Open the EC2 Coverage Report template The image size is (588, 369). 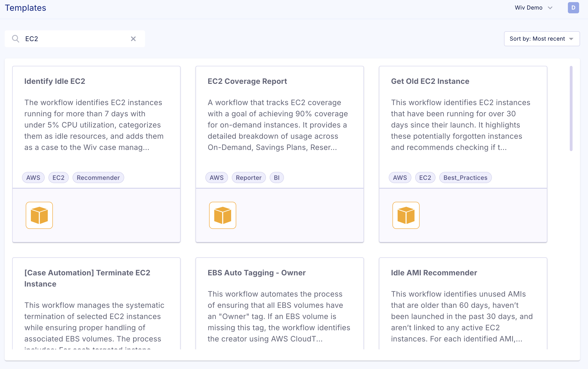point(247,81)
